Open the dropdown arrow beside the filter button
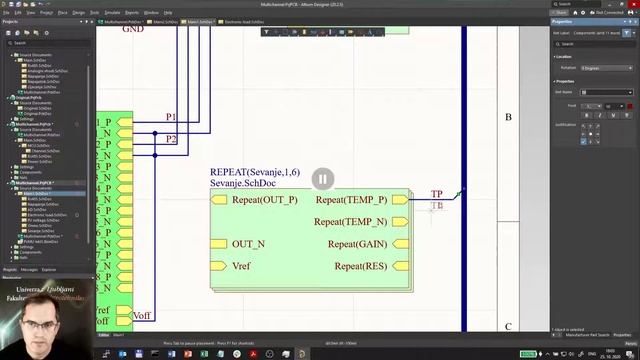The height and width of the screenshot is (360, 640). pyautogui.click(x=634, y=33)
